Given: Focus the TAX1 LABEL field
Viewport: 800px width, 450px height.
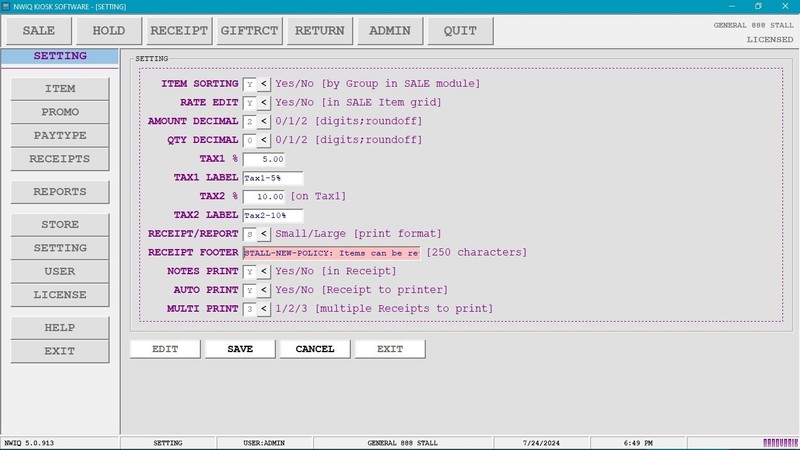Looking at the screenshot, I should [273, 178].
